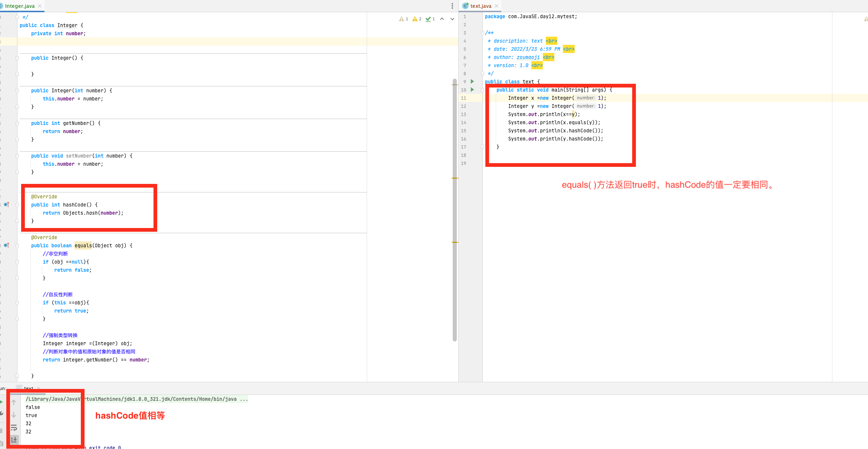This screenshot has height=449, width=868.
Task: Close the text.java editor tab
Action: [x=496, y=6]
